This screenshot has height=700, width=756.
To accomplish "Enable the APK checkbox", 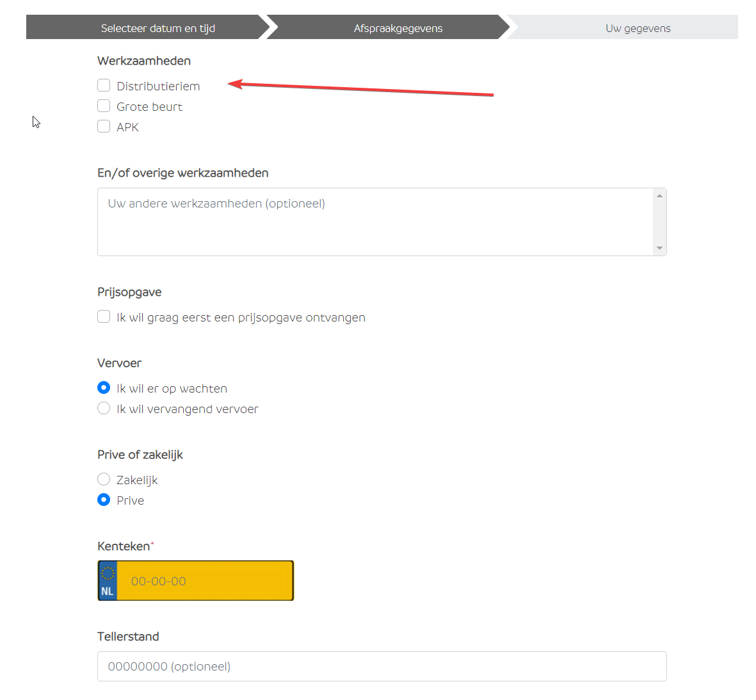I will tap(104, 127).
